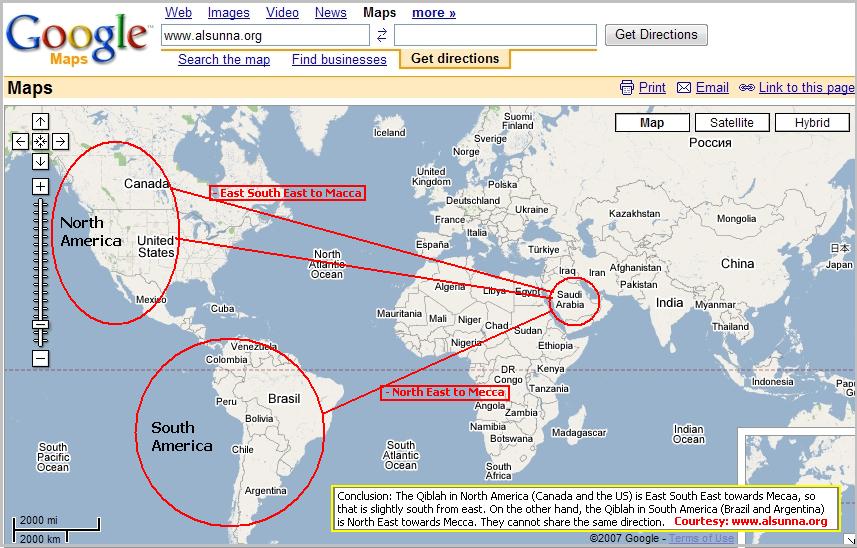Switch to Satellite view
Viewport: 857px width, 548px height.
click(732, 122)
